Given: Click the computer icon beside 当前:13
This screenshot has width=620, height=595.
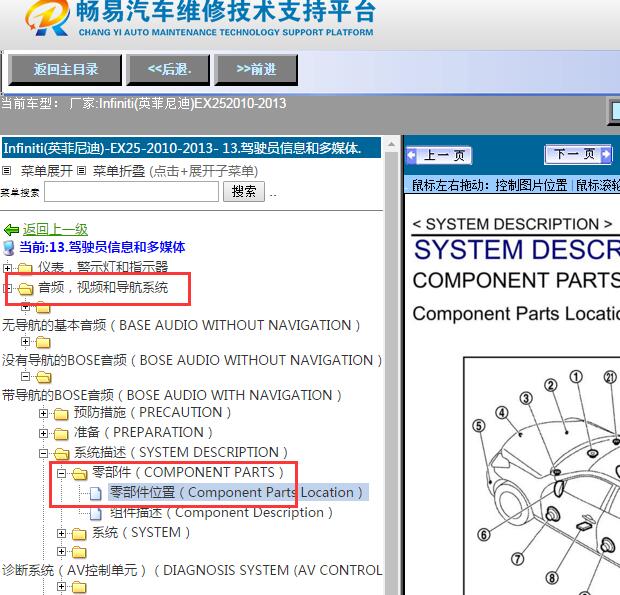Looking at the screenshot, I should point(9,248).
